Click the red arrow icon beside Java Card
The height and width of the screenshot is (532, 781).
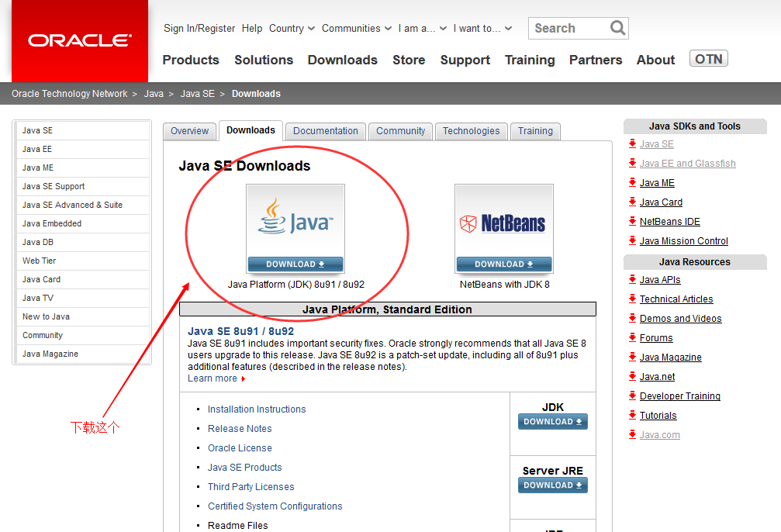coord(633,202)
